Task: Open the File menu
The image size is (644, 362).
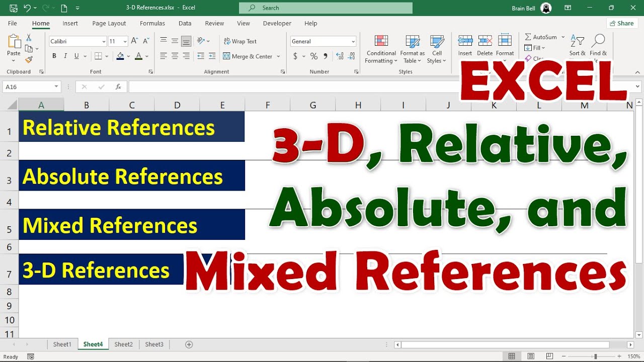Action: click(x=13, y=23)
